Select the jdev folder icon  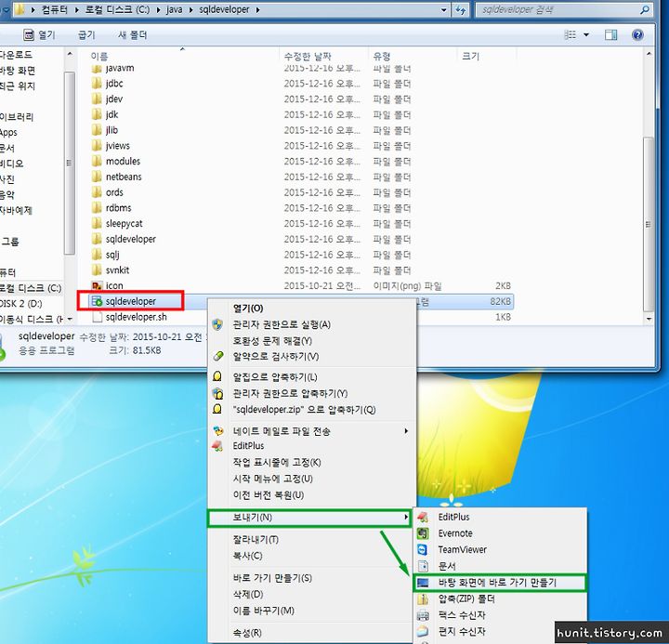(x=97, y=99)
